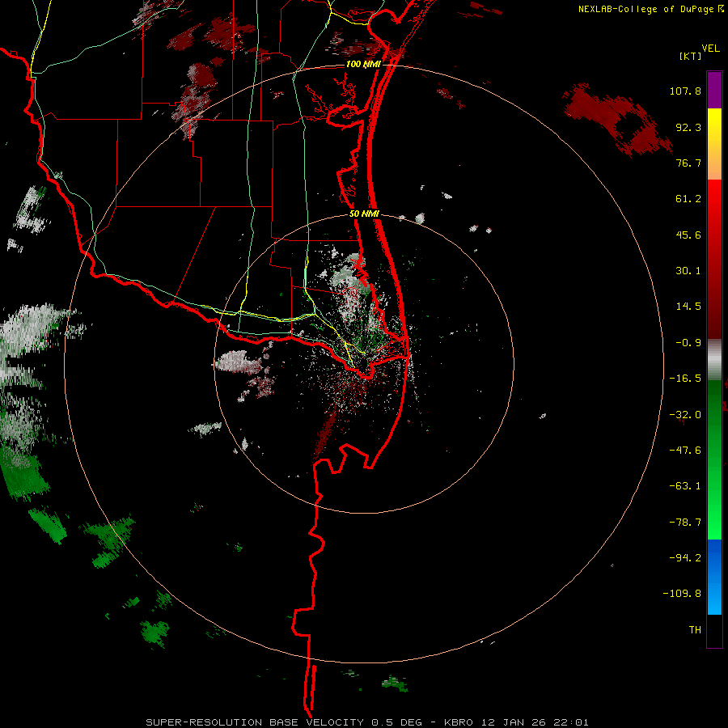This screenshot has width=728, height=728.
Task: Click the VEL legend title
Action: 710,49
